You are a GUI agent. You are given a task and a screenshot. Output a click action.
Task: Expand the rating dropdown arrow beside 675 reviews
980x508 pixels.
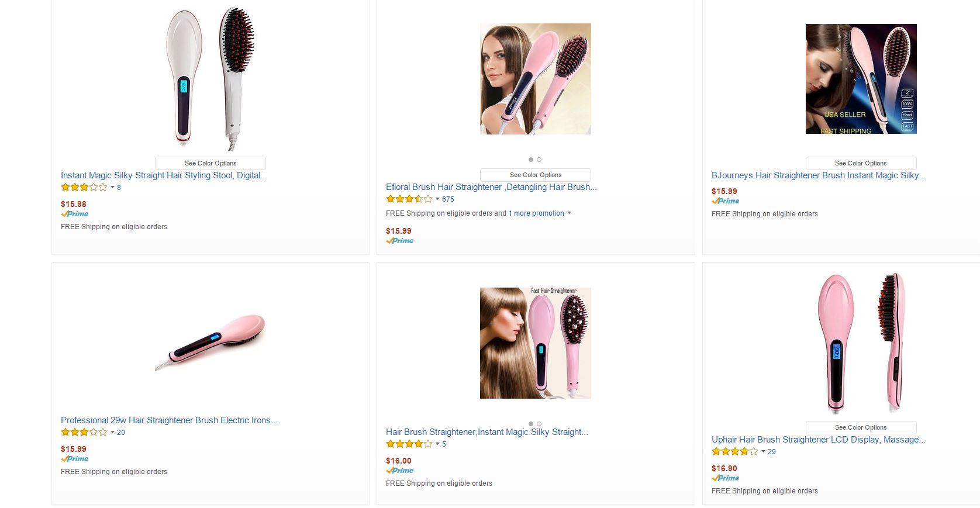point(437,199)
